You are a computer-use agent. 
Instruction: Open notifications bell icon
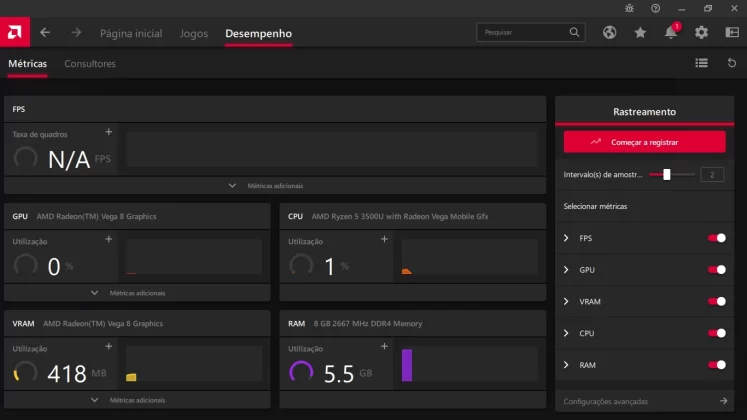[671, 32]
